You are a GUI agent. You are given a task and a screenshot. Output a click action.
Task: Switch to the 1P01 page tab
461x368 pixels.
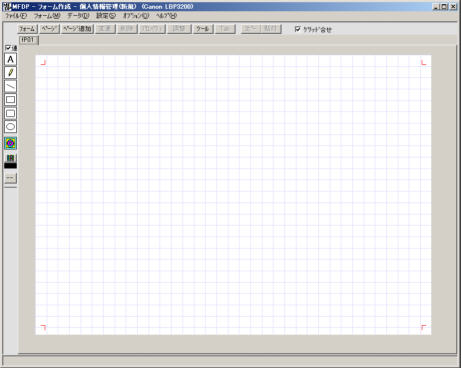29,40
